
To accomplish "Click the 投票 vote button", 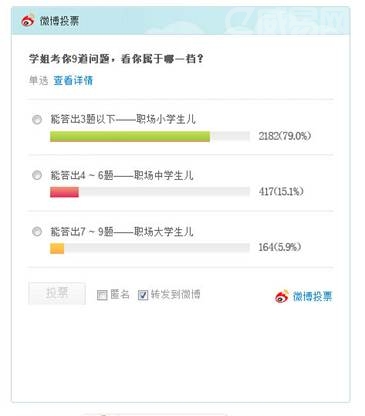I will point(57,293).
